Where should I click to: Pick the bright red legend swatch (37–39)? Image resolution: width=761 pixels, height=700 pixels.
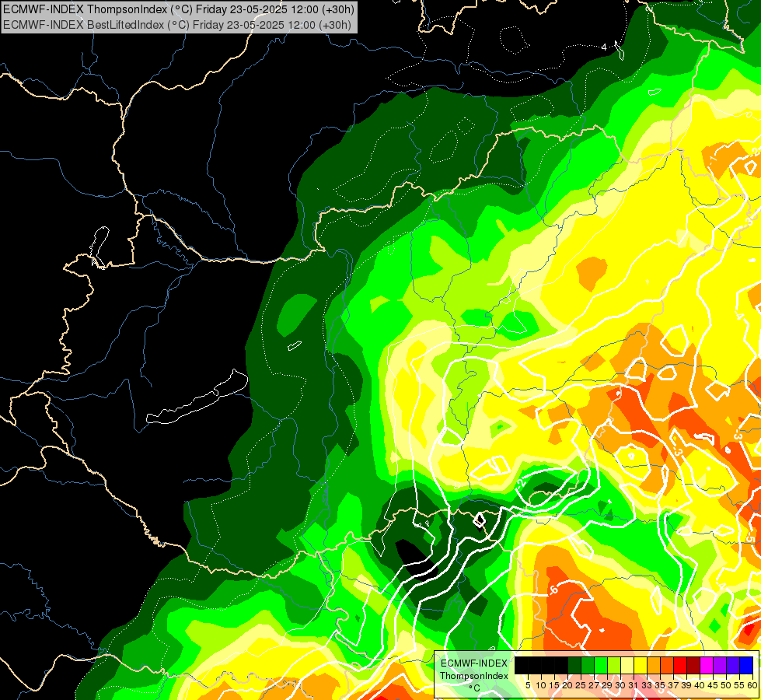click(680, 665)
